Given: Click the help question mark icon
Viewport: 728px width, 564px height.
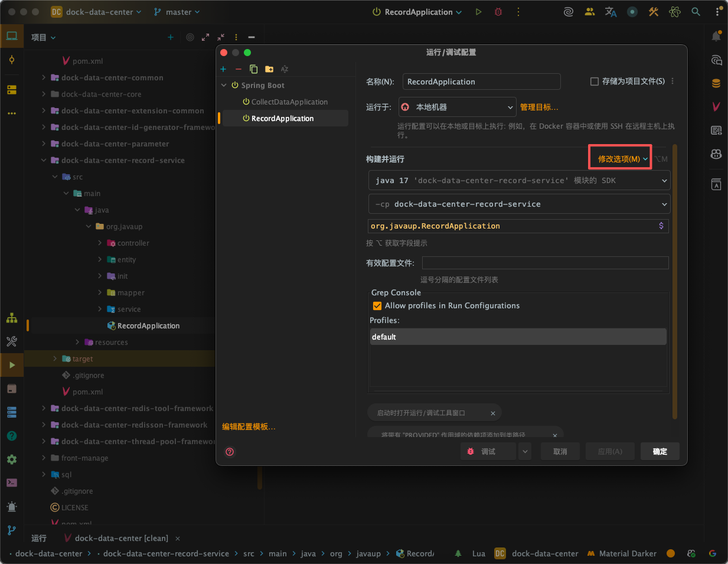Looking at the screenshot, I should (230, 452).
